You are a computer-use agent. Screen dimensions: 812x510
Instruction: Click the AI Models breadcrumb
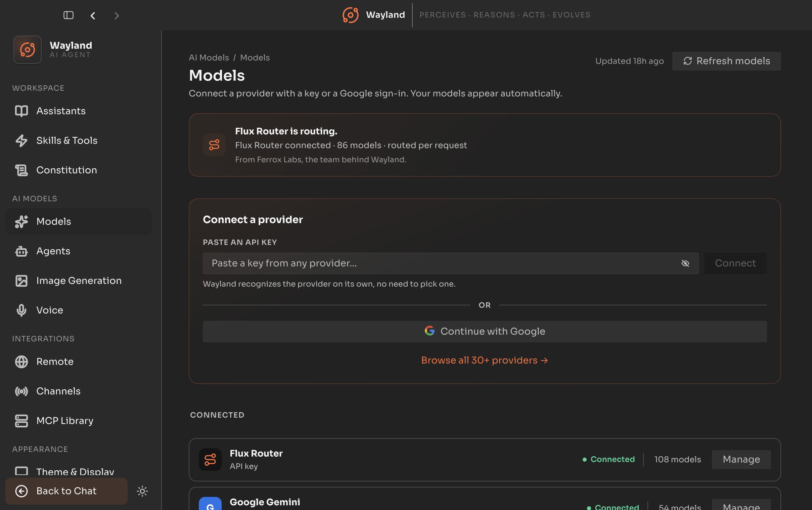(209, 58)
